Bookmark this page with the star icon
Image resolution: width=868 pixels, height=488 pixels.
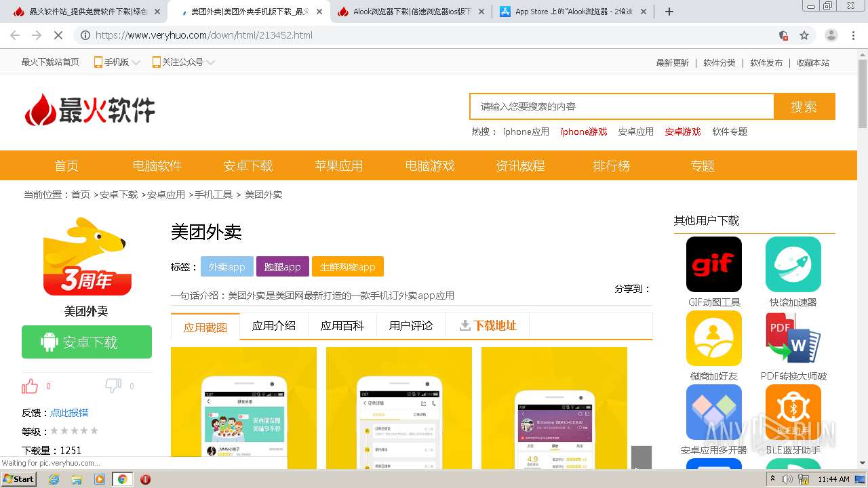coord(804,35)
